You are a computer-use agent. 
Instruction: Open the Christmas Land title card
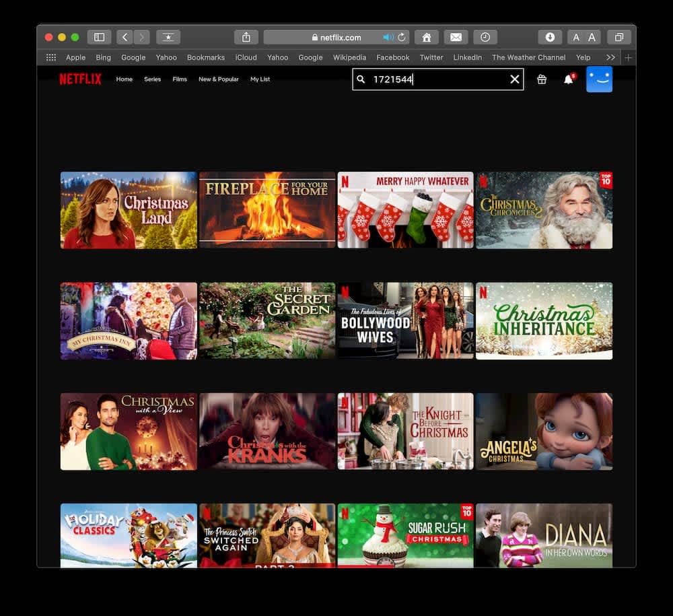(129, 210)
